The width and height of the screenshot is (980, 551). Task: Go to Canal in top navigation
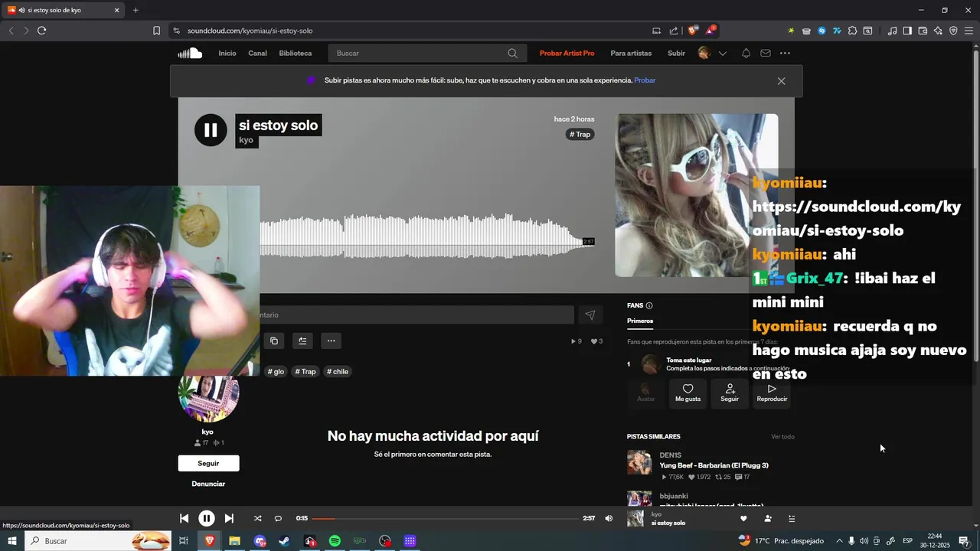(x=257, y=54)
